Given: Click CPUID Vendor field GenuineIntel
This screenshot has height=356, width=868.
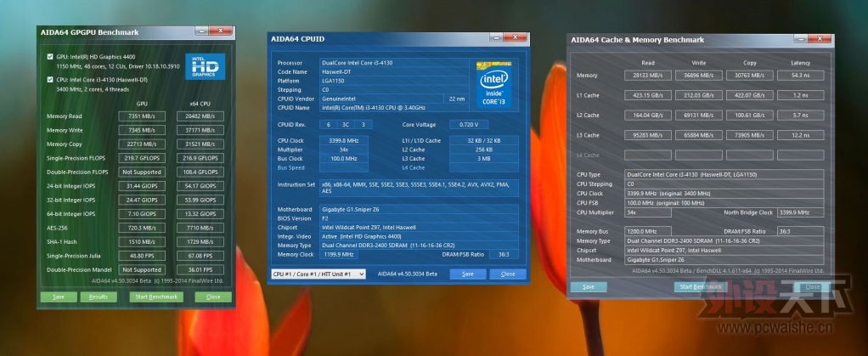Looking at the screenshot, I should 382,99.
